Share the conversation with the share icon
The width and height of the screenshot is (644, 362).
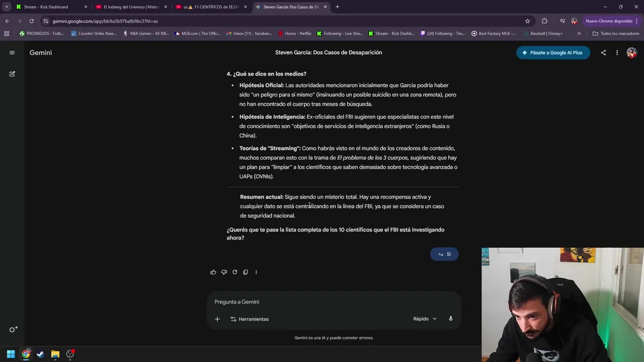click(603, 52)
